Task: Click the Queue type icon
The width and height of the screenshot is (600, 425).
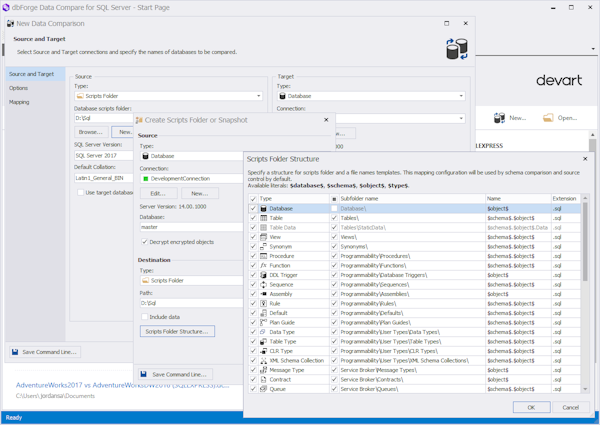Action: 263,389
